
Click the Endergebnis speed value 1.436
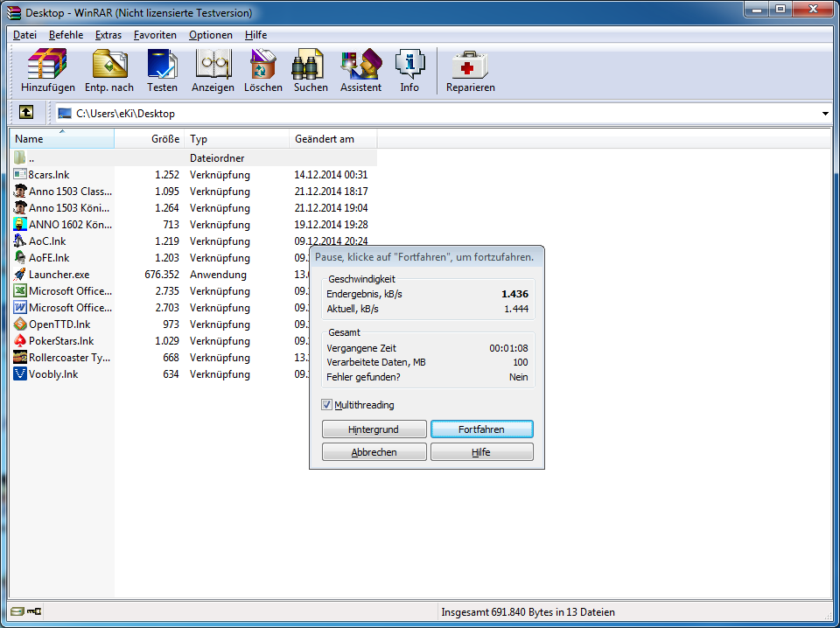[514, 294]
